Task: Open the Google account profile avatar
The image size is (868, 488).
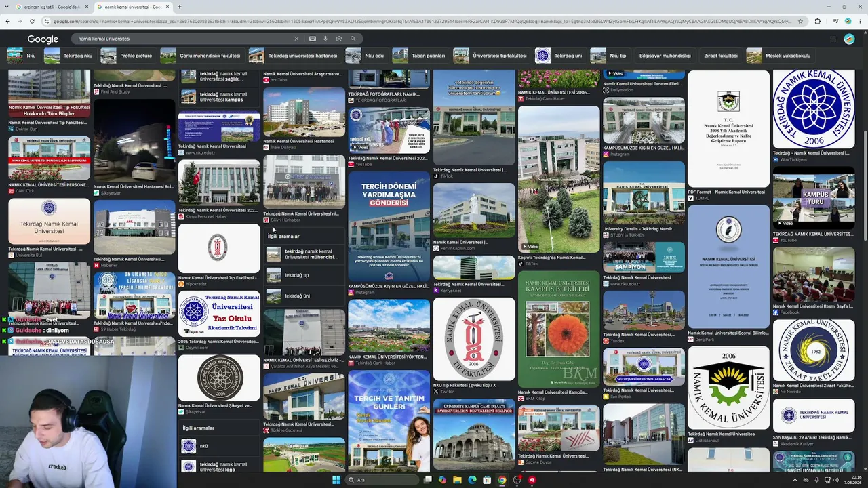Action: click(849, 39)
